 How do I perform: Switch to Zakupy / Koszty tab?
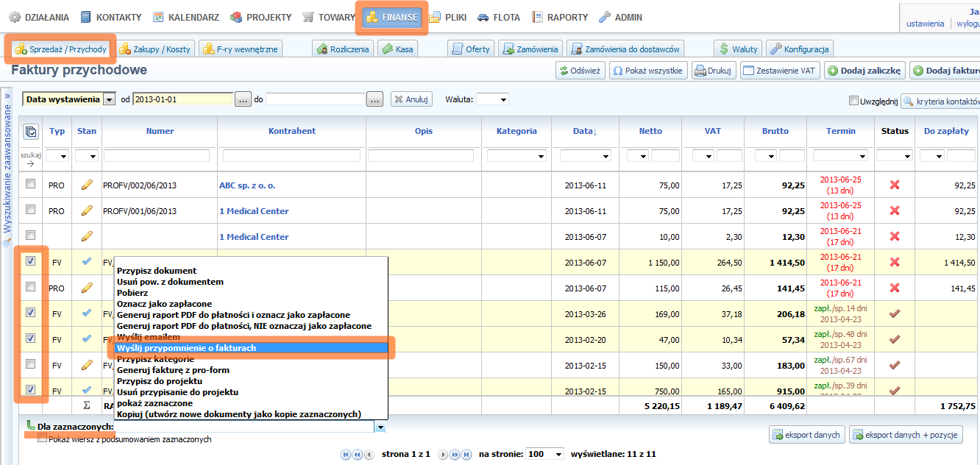(155, 49)
